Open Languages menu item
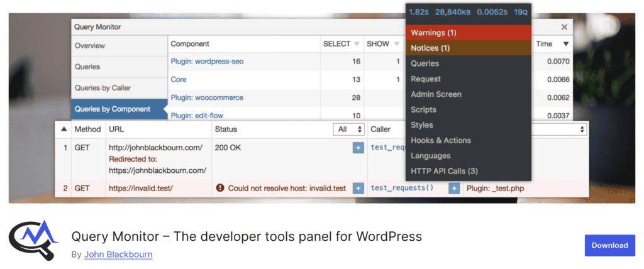Viewport: 644px width, 269px height. 468,156
